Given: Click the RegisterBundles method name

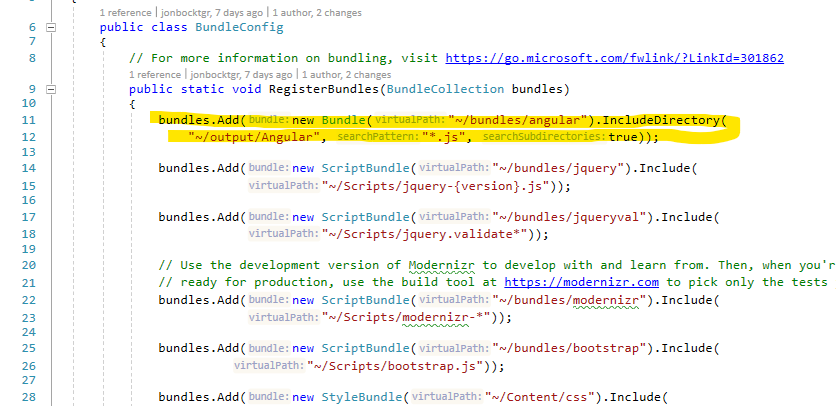Looking at the screenshot, I should pos(324,89).
